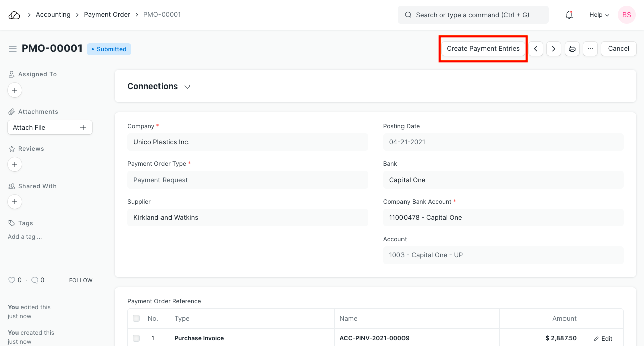Go to previous document arrow
The width and height of the screenshot is (644, 346).
pos(536,49)
